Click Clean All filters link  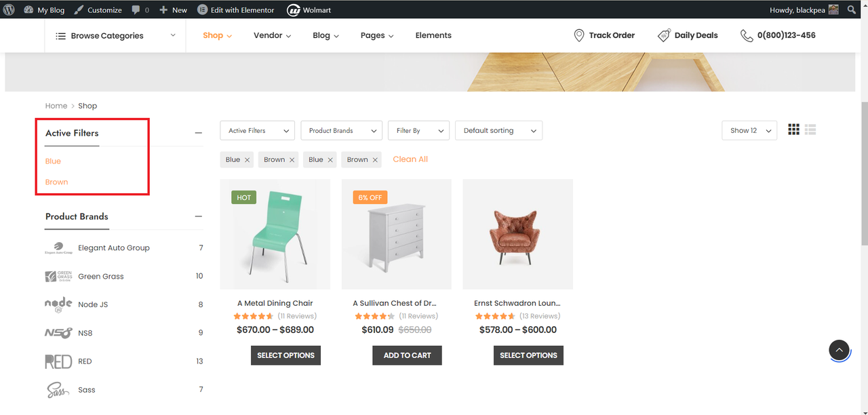pos(410,159)
